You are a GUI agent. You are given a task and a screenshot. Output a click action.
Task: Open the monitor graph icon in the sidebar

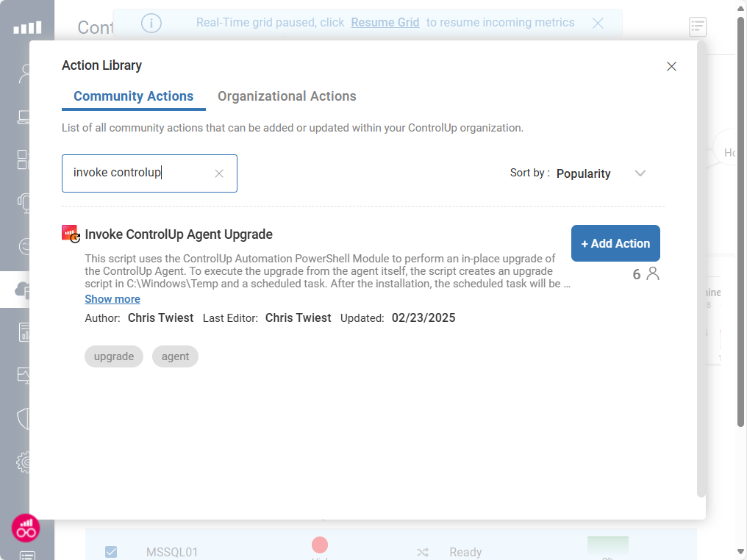(x=24, y=376)
